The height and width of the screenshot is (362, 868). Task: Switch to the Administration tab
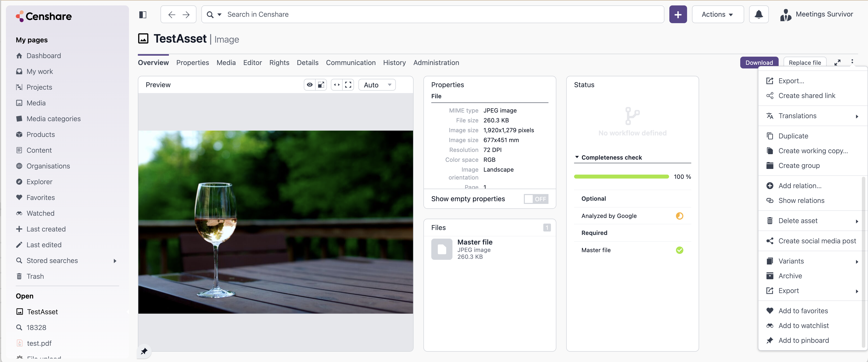[x=436, y=63]
